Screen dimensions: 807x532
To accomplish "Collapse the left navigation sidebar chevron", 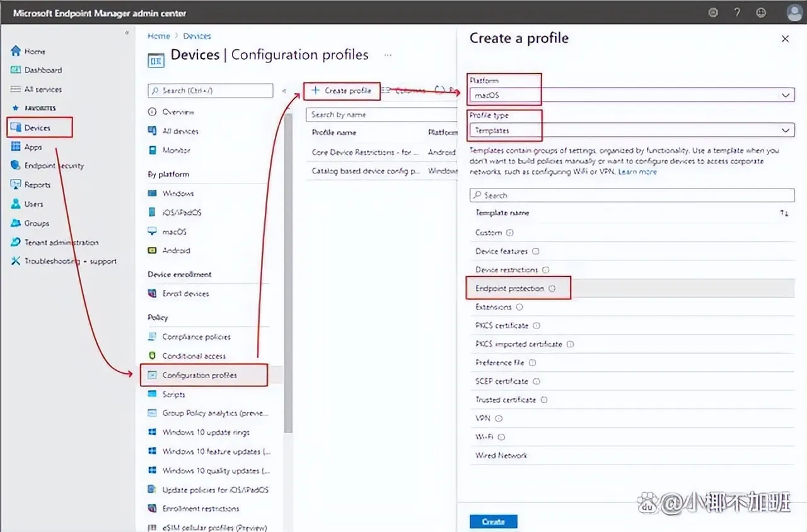I will point(127,33).
